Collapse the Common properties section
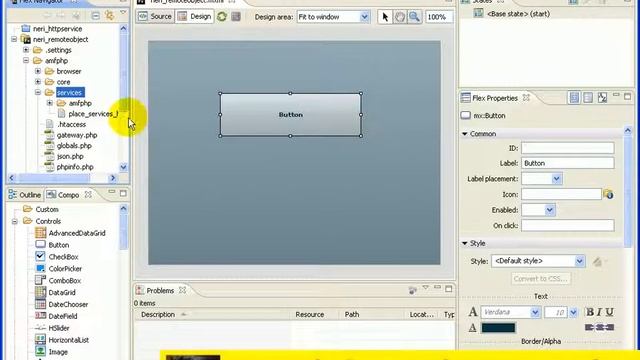This screenshot has height=360, width=640. click(464, 134)
